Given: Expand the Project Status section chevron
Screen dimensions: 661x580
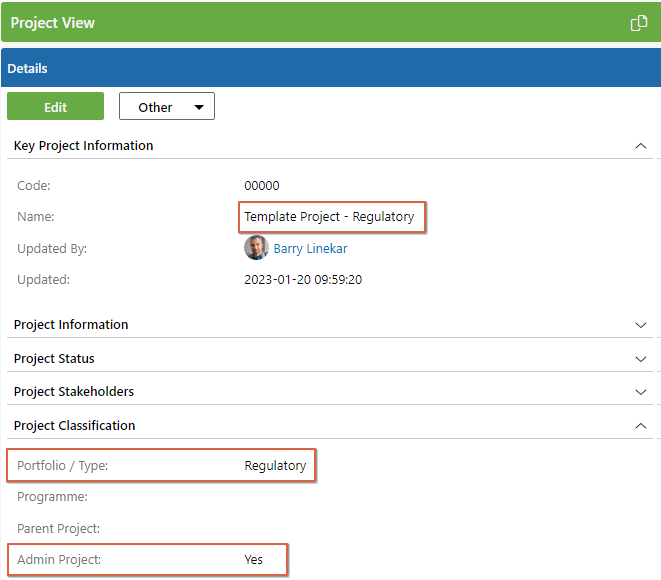Looking at the screenshot, I should [640, 359].
